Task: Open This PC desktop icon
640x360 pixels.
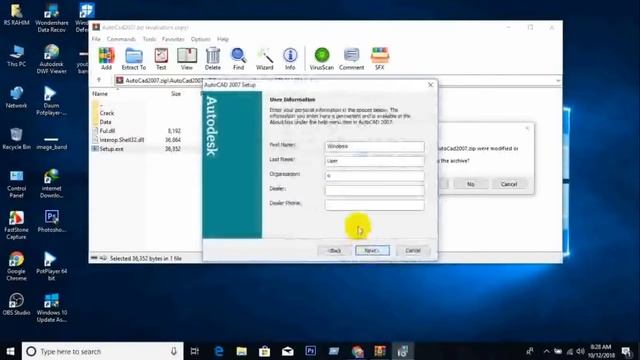Action: click(16, 56)
